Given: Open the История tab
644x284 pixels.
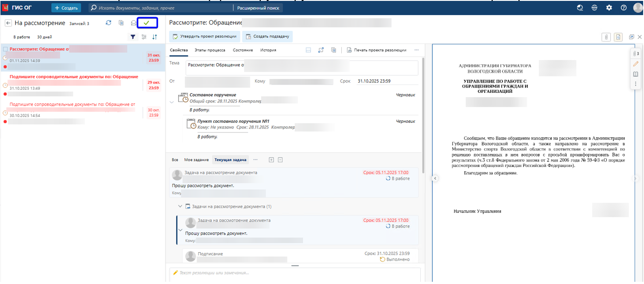Looking at the screenshot, I should point(268,50).
